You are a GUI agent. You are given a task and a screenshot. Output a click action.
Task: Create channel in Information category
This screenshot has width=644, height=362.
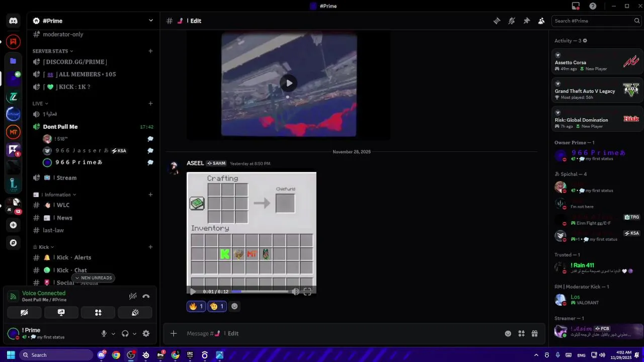tap(150, 195)
